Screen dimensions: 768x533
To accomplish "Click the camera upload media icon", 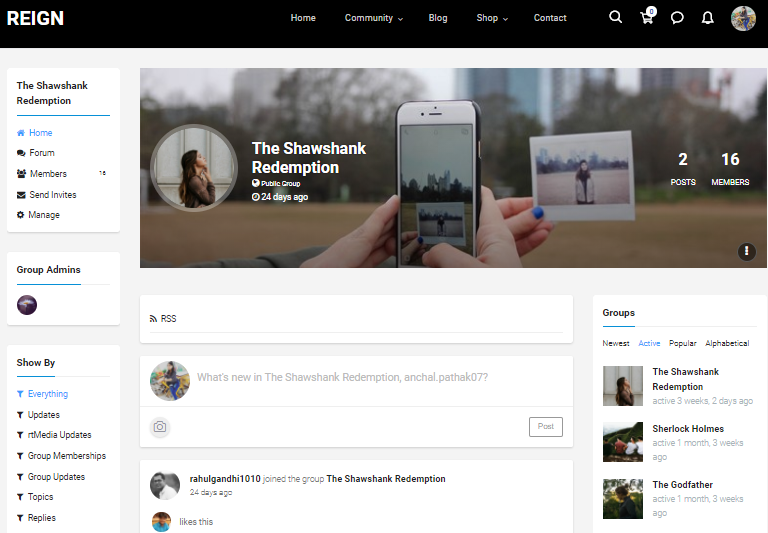I will tap(160, 427).
